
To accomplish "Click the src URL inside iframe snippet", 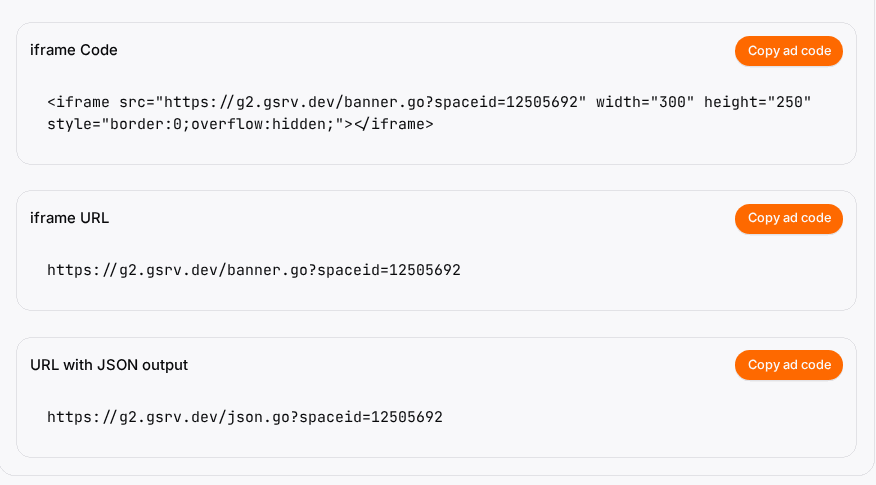I will [371, 102].
